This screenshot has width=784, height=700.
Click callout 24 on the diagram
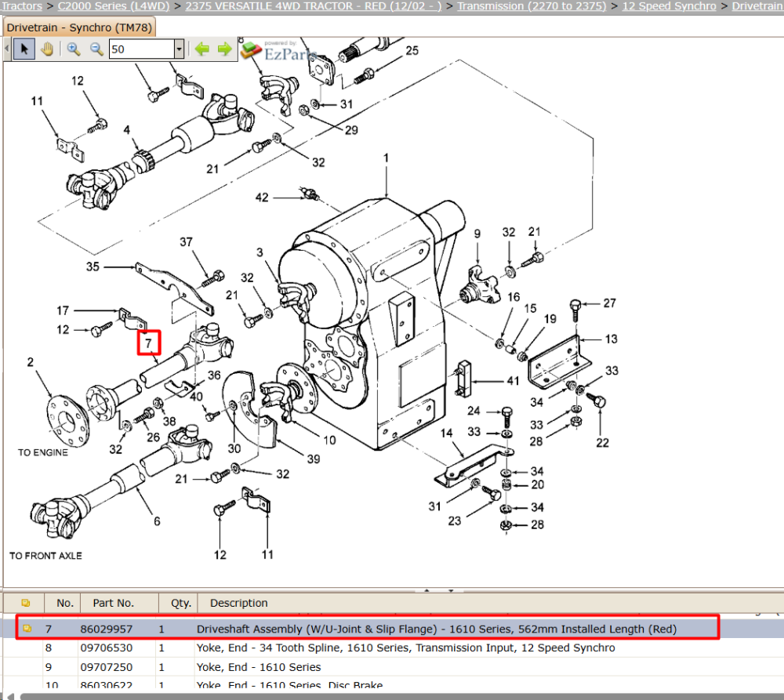pos(474,411)
